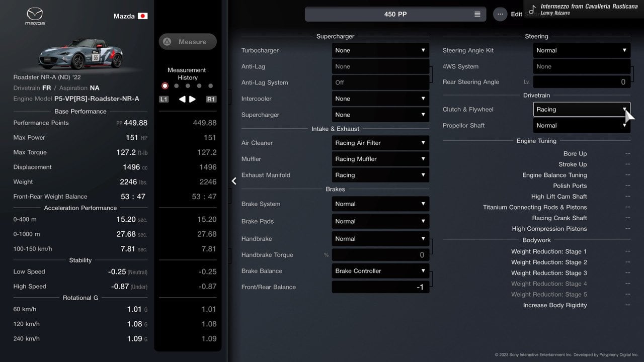Screen dimensions: 644x362
Task: Select the second measurement history dot
Action: [x=176, y=86]
